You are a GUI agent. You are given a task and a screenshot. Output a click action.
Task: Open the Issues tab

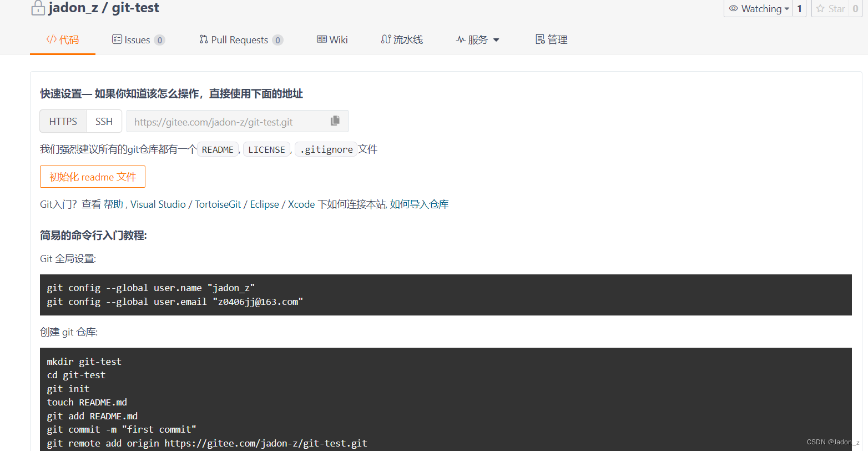(138, 39)
